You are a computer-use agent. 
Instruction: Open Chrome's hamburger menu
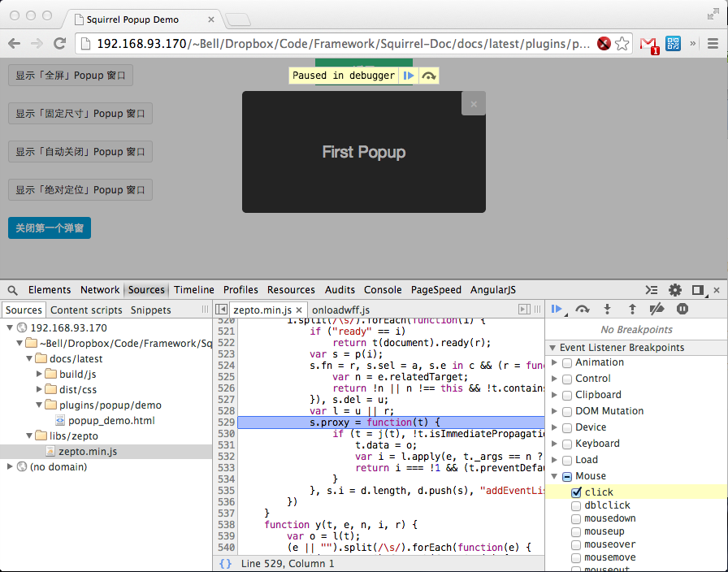713,44
